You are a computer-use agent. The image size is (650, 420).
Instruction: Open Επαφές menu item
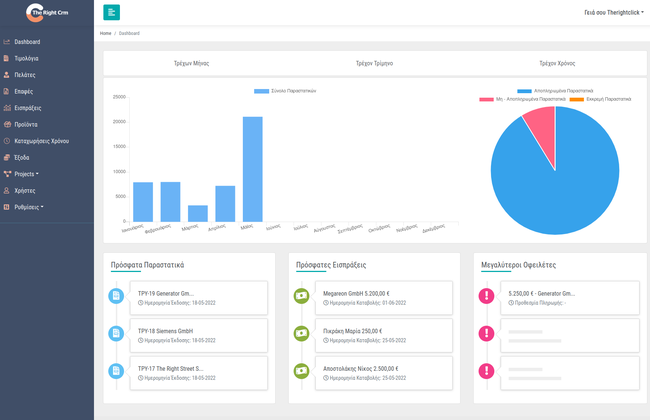tap(24, 92)
